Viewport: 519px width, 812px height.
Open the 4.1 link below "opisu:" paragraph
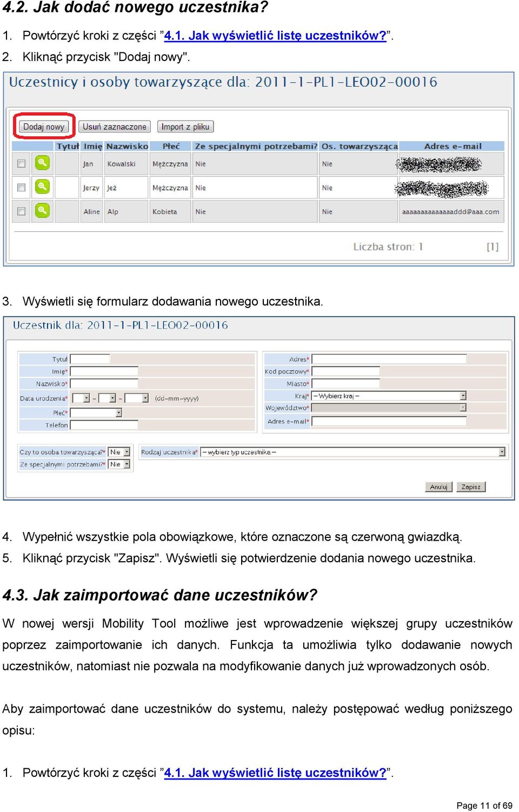tap(275, 773)
